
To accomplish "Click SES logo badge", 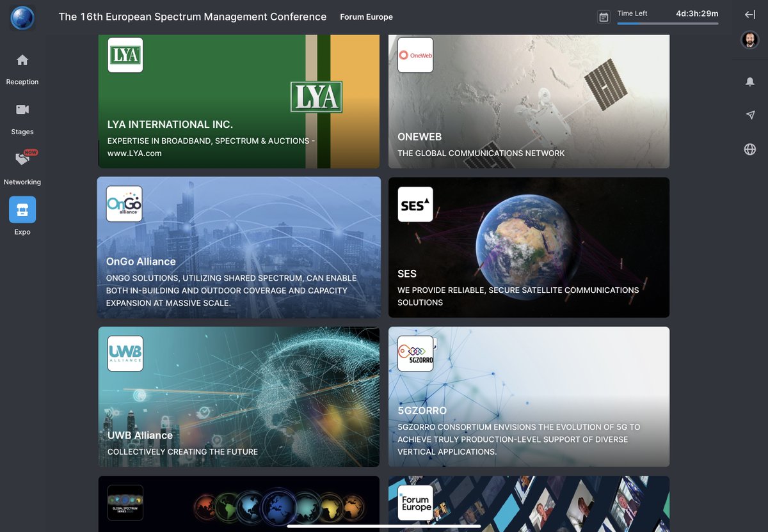I will [415, 204].
